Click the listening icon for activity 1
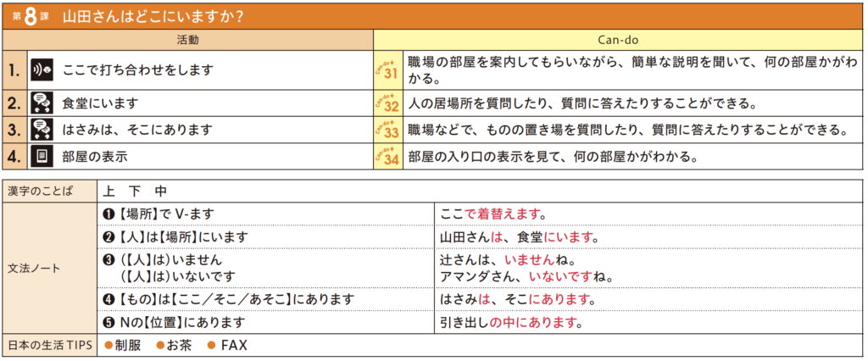 click(x=41, y=71)
